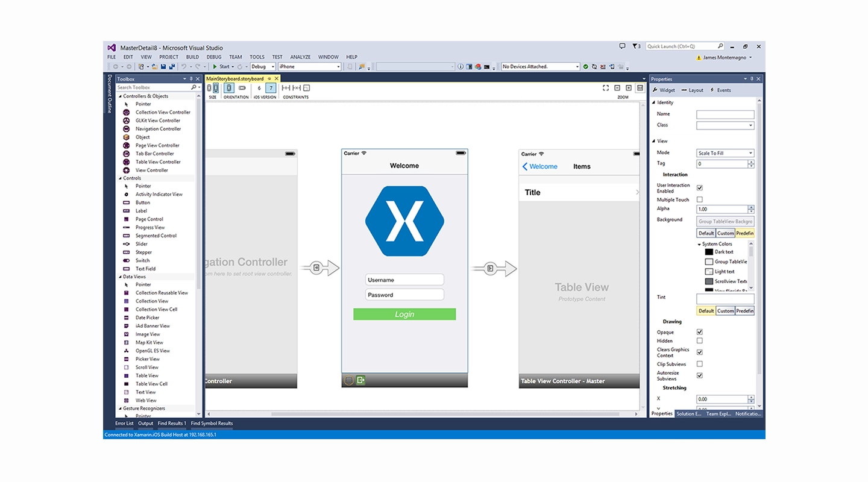Open the BUILD menu
Image resolution: width=868 pixels, height=482 pixels.
coord(192,57)
